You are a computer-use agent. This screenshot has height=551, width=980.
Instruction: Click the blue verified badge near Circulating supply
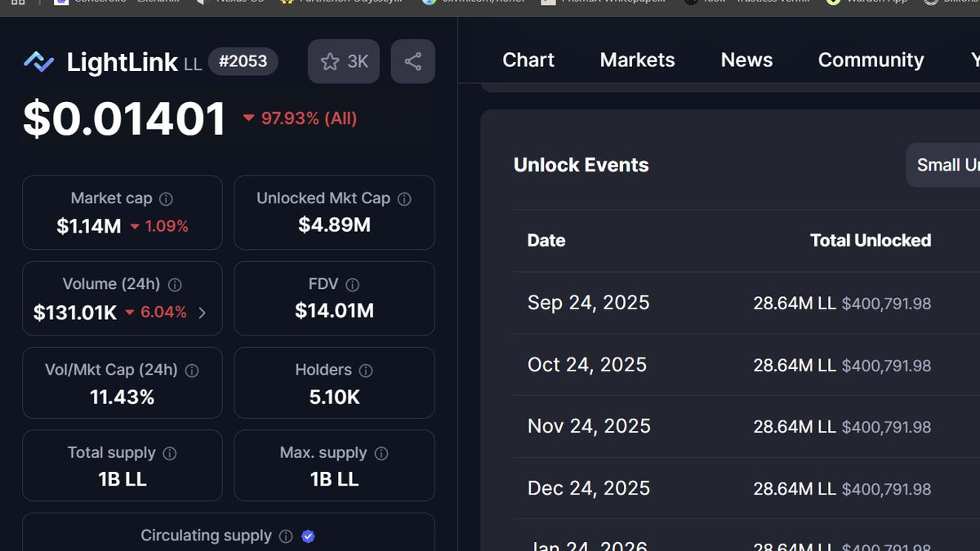(x=308, y=536)
